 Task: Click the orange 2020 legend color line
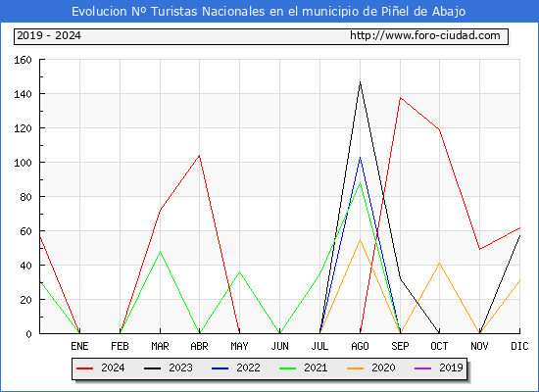pyautogui.click(x=356, y=368)
